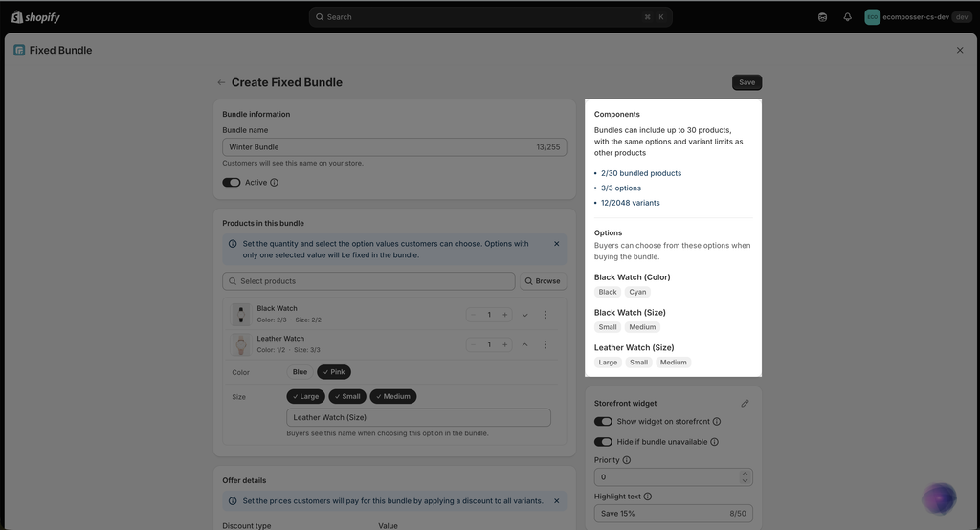Edit the Highlight text field

pyautogui.click(x=673, y=514)
